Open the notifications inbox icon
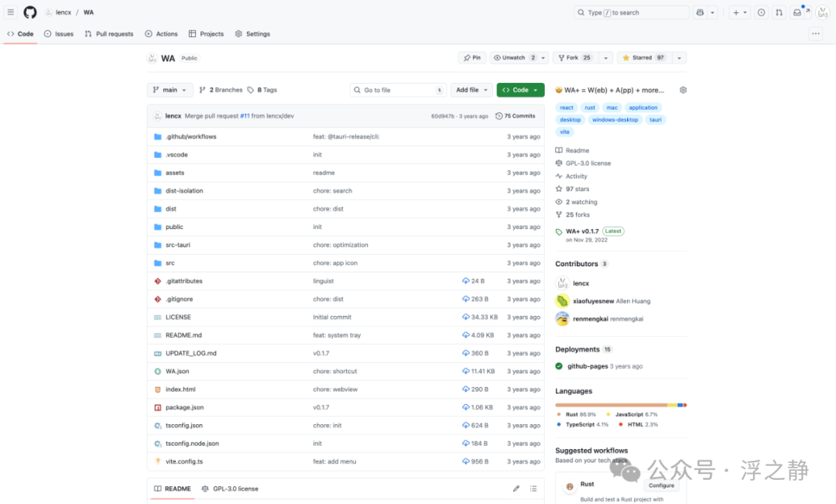This screenshot has height=504, width=836. point(797,12)
